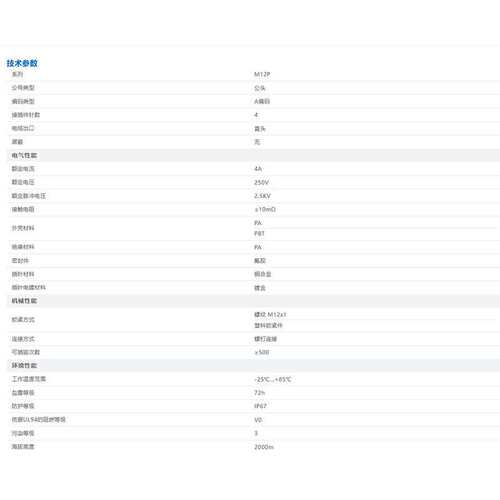
Task: Click the UL94 flammability row label
Action: (x=39, y=420)
